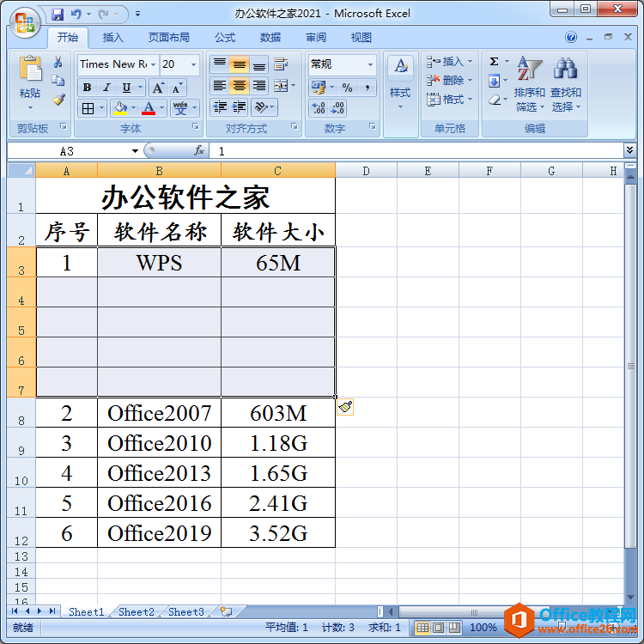Open 排序和筛选 sort and filter menu
Image resolution: width=644 pixels, height=644 pixels.
(530, 85)
